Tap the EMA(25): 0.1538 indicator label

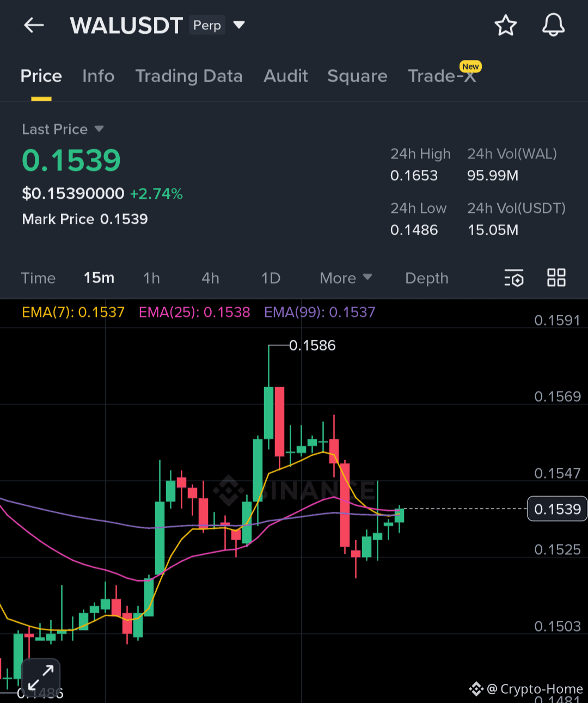pos(194,312)
